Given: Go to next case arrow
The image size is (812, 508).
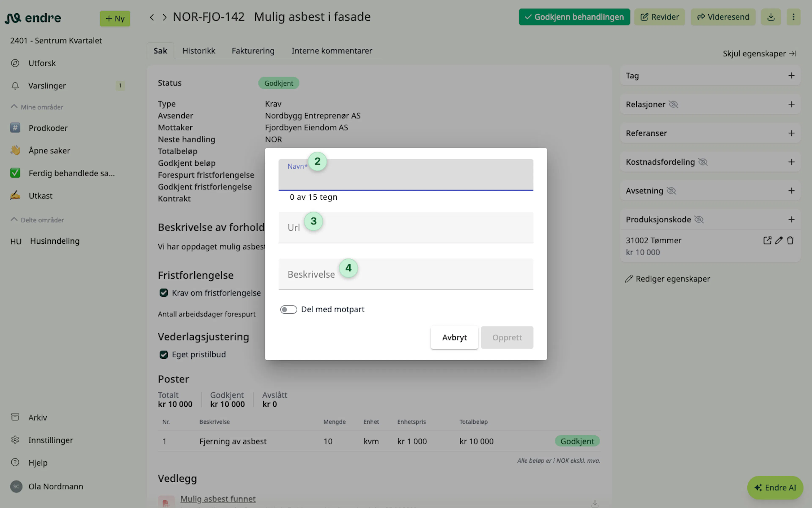Looking at the screenshot, I should (x=165, y=17).
